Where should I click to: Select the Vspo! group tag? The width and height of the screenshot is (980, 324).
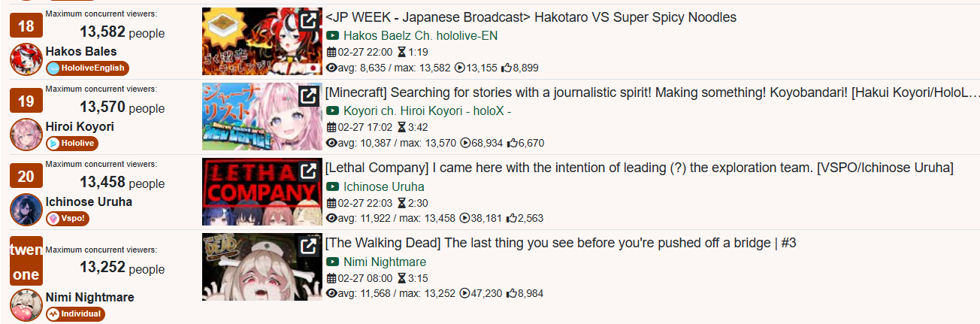coord(68,219)
